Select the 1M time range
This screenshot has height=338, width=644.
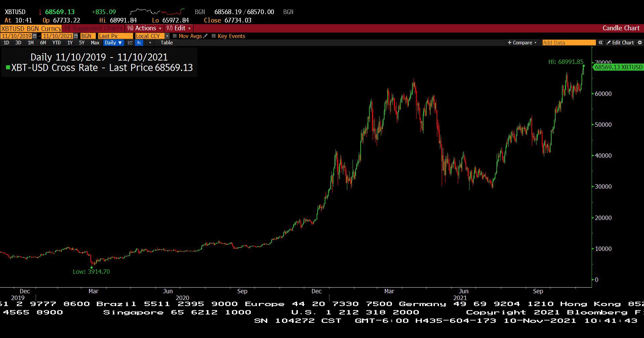point(31,43)
